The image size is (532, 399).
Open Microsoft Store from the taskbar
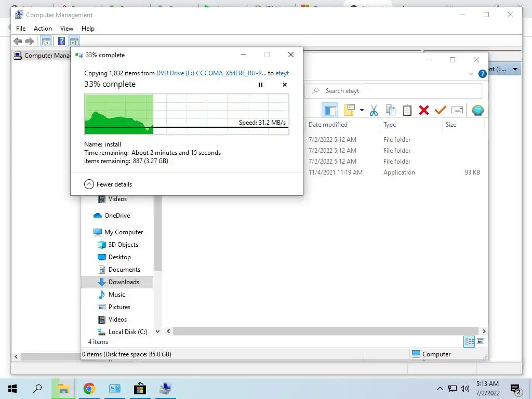140,389
